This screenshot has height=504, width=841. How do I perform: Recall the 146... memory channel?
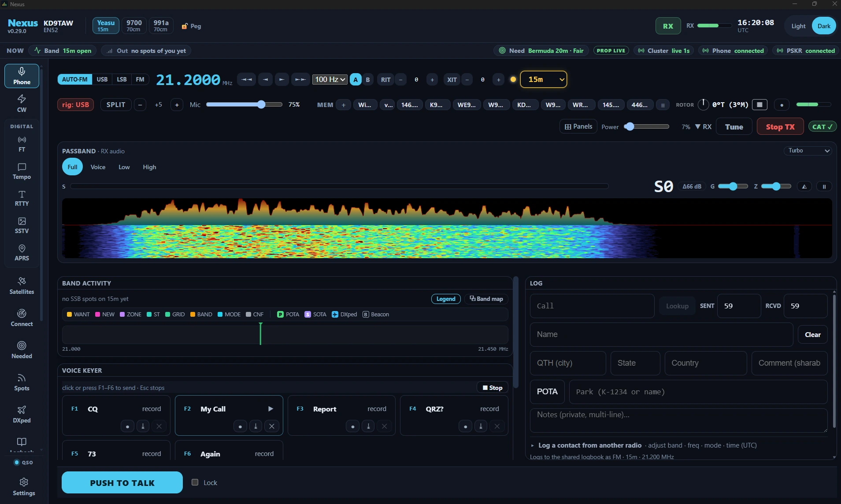(x=410, y=105)
